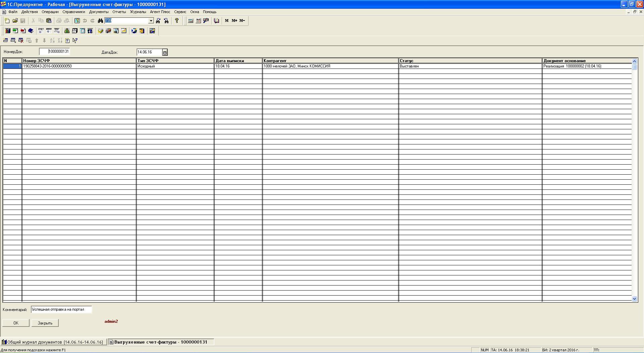Click the day-26 calendar icon

[x=142, y=31]
